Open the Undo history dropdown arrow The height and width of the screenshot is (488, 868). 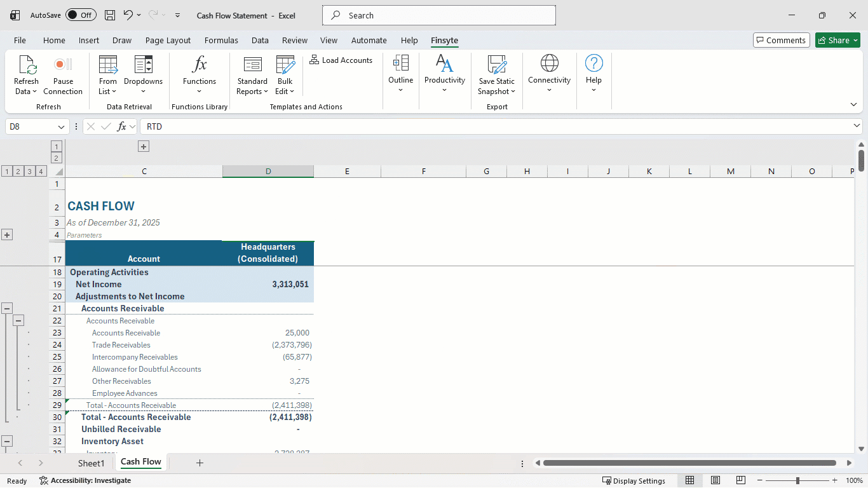click(x=139, y=15)
